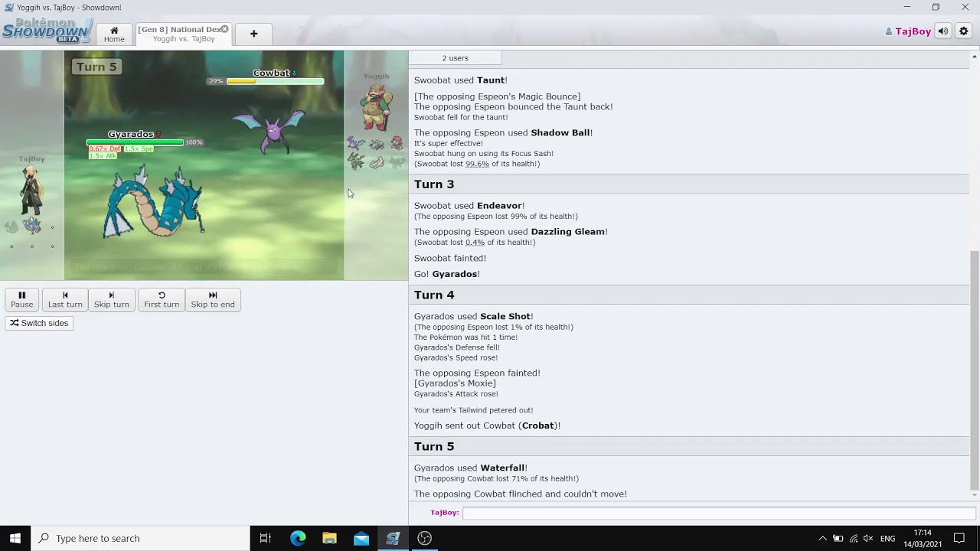Select second team icon in Yoggih's top row

[377, 143]
